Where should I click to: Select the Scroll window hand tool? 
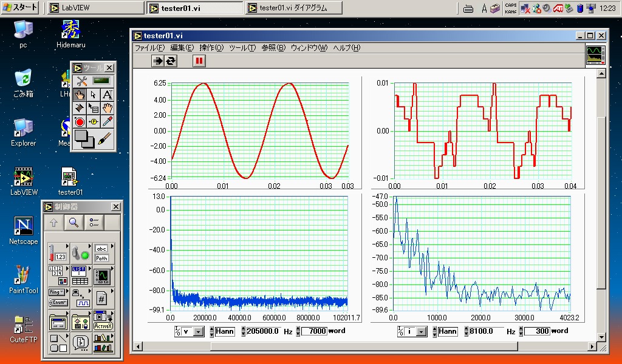(107, 109)
